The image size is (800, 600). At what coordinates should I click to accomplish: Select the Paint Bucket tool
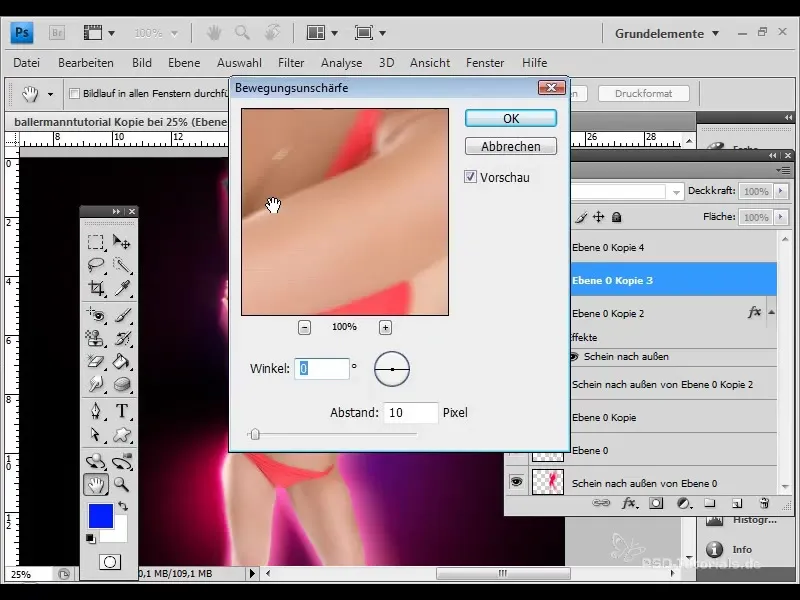point(121,361)
